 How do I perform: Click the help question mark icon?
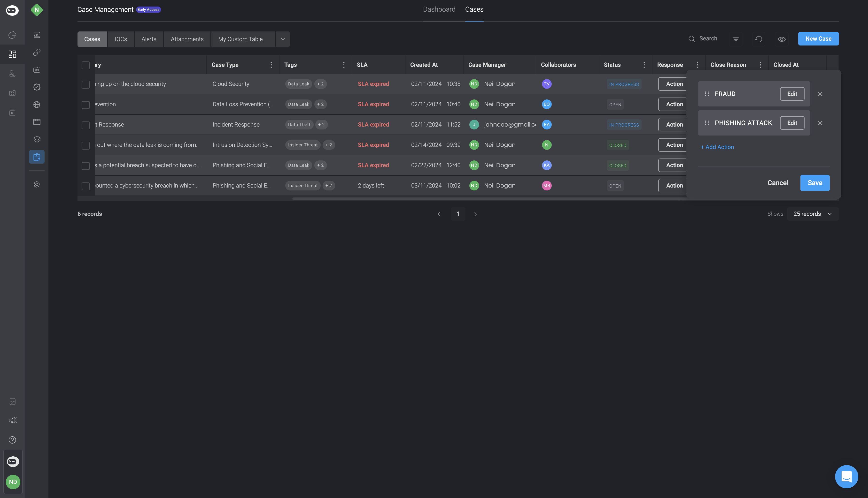tap(12, 440)
